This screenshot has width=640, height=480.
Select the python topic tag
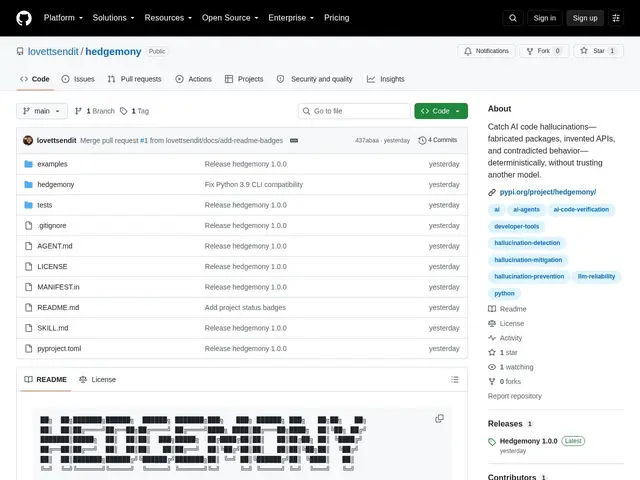click(504, 293)
